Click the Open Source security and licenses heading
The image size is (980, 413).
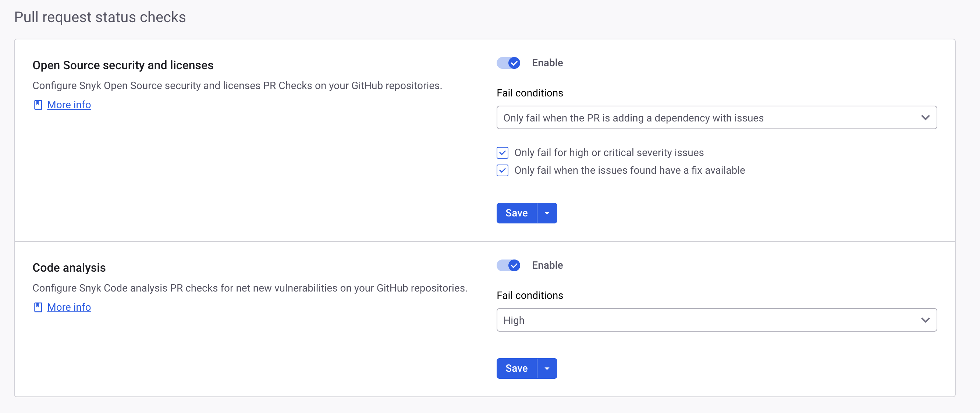click(x=123, y=66)
